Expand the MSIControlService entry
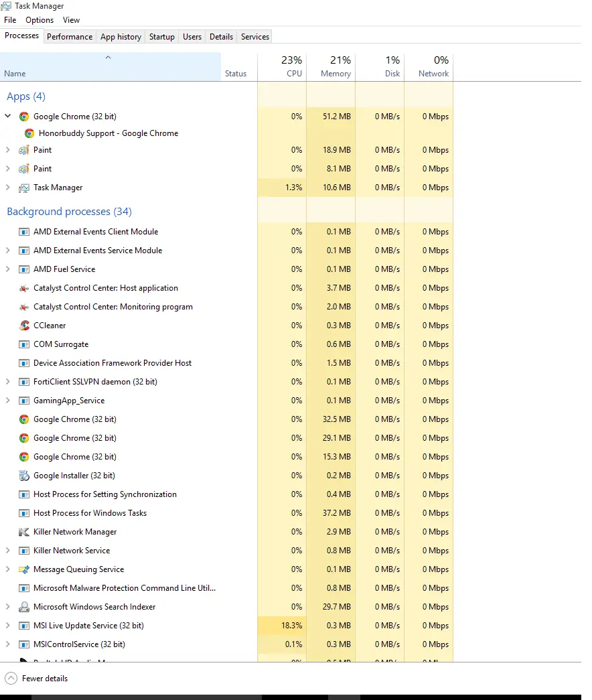The width and height of the screenshot is (592, 700). (x=7, y=644)
